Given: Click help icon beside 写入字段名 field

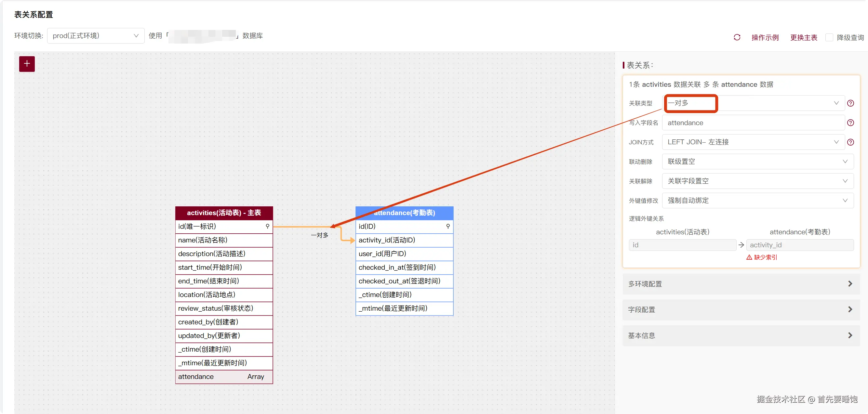Looking at the screenshot, I should 850,123.
